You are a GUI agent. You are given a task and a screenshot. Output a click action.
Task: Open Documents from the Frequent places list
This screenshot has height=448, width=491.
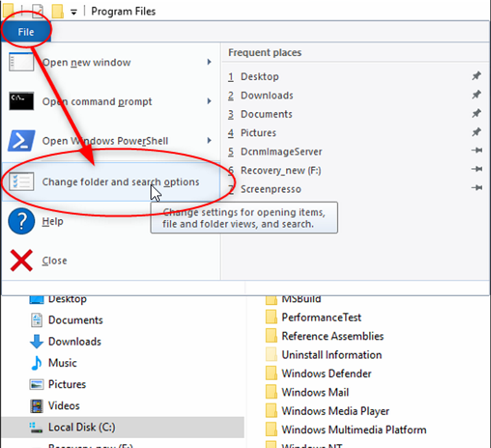pos(266,114)
